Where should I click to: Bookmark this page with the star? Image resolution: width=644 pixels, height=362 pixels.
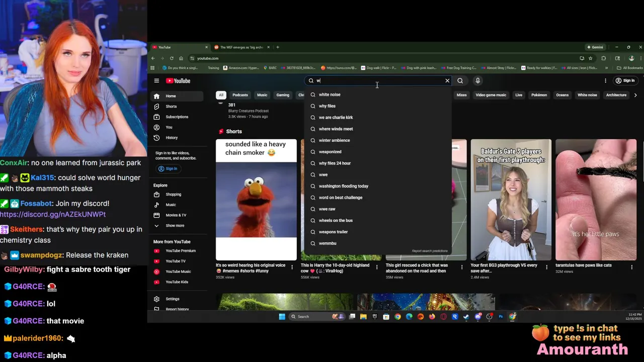(x=591, y=58)
